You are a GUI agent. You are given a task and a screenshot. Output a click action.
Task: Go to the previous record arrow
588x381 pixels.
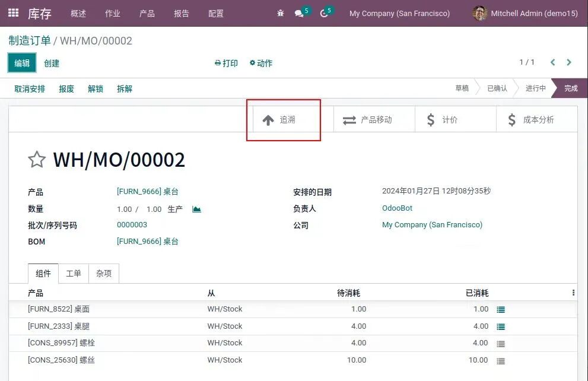coord(553,62)
